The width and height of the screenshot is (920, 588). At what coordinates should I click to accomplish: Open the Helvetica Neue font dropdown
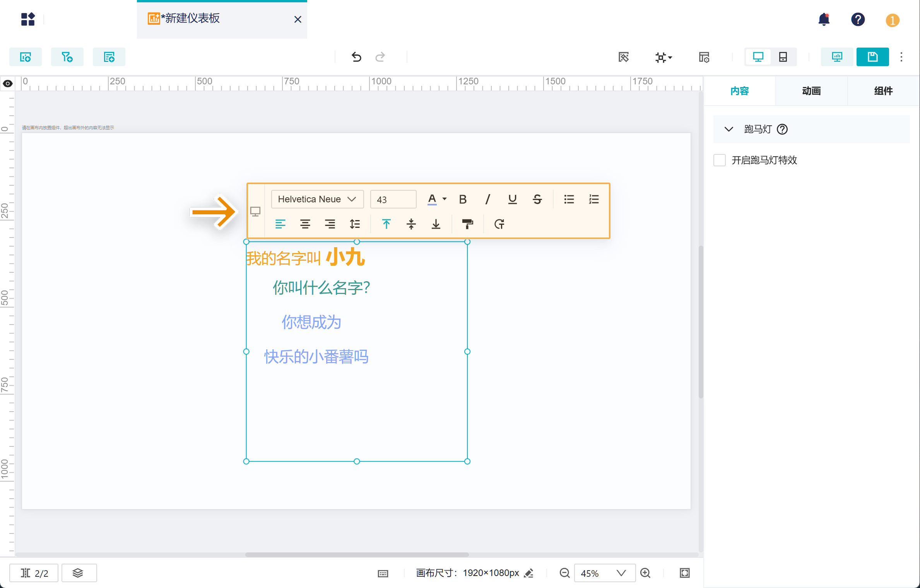317,199
